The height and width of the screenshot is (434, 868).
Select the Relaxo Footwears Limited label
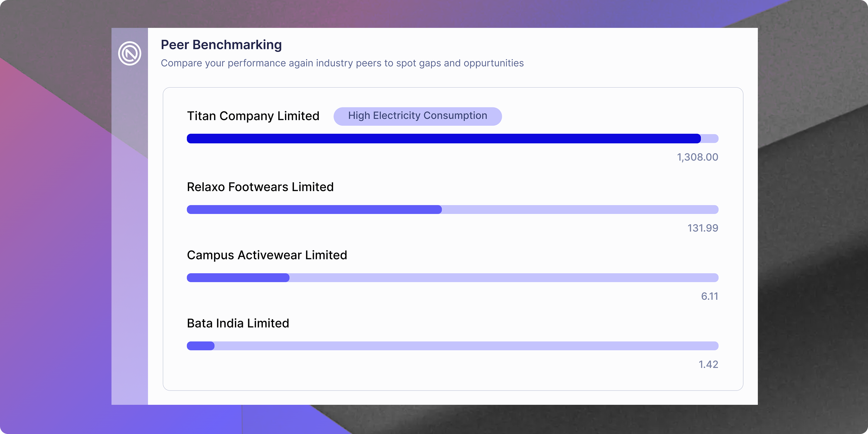(x=260, y=187)
